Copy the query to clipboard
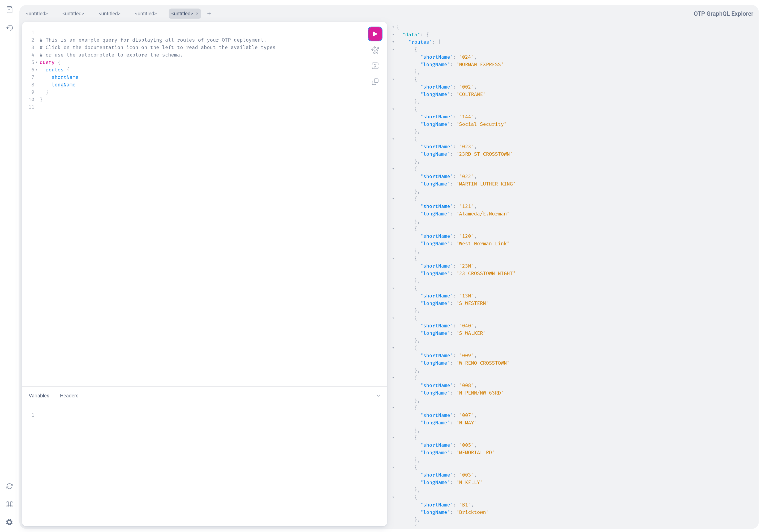Image resolution: width=761 pixels, height=532 pixels. click(x=375, y=81)
